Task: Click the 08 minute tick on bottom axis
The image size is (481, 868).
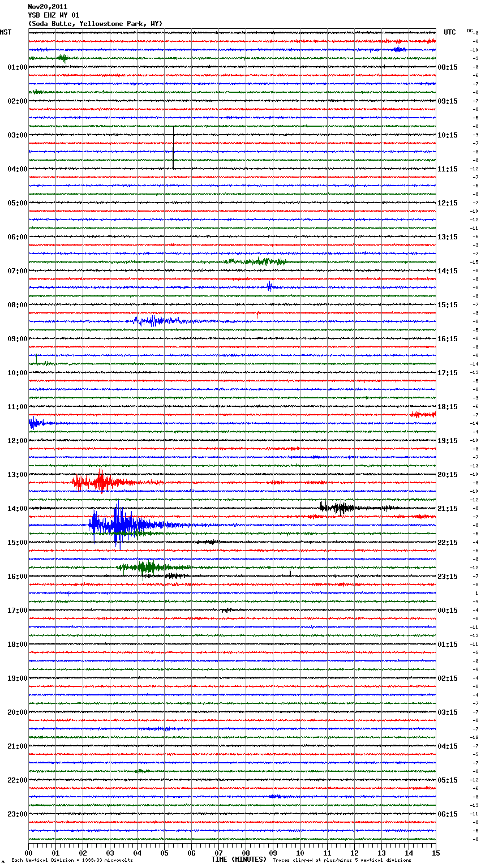Action: click(246, 853)
